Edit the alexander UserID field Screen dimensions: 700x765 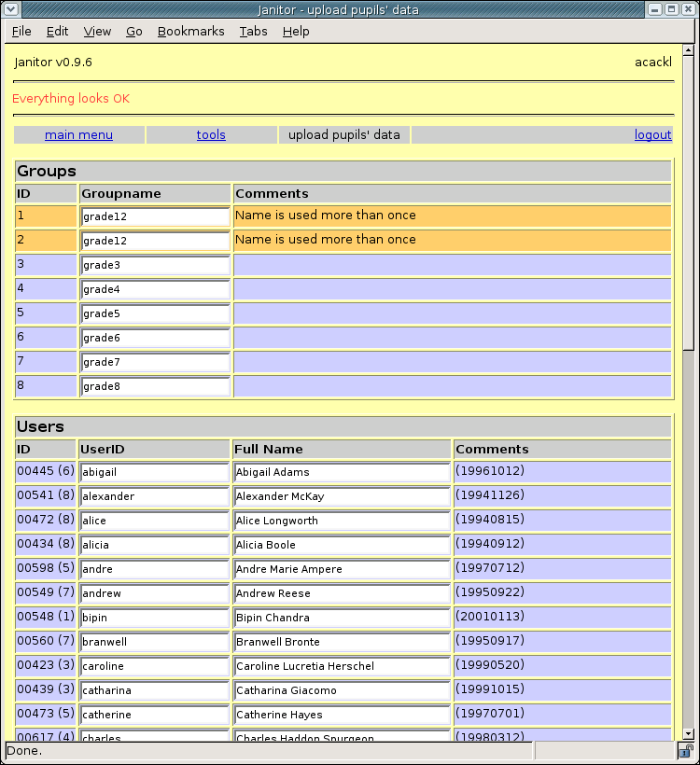[x=154, y=496]
